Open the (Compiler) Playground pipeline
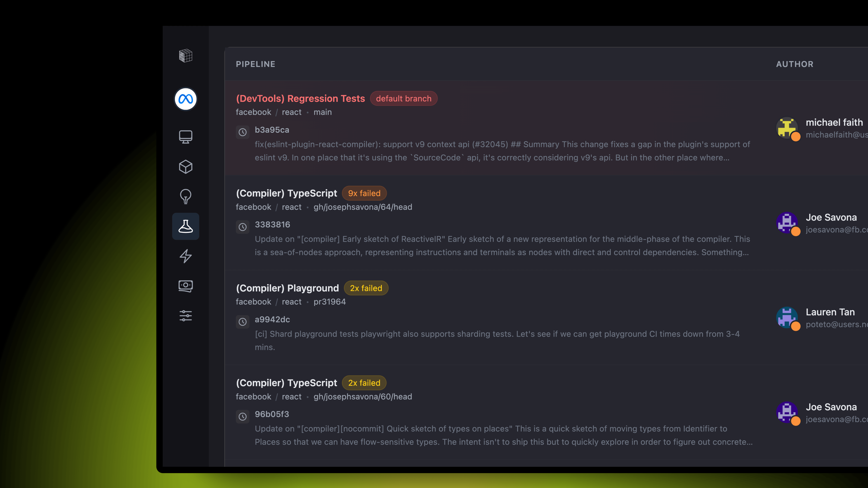The height and width of the screenshot is (488, 868). click(x=287, y=288)
